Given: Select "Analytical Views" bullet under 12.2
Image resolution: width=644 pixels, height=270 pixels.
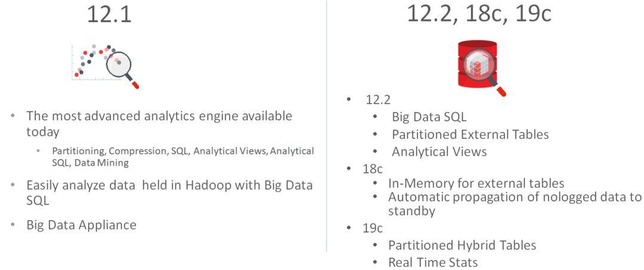Looking at the screenshot, I should [x=439, y=151].
